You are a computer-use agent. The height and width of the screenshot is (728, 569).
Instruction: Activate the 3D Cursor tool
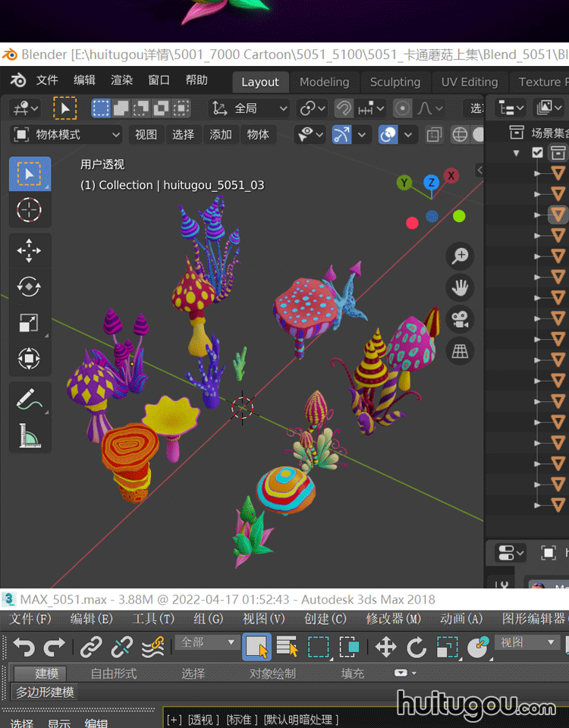29,209
